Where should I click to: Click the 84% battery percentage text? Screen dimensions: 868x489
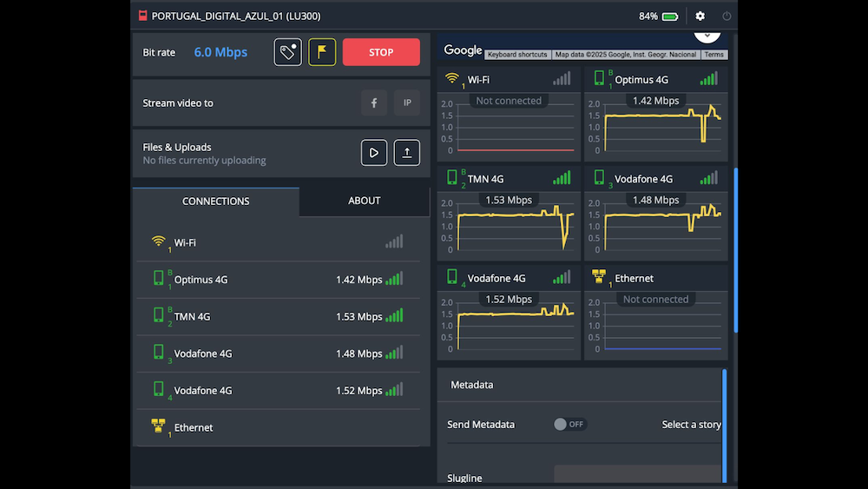[648, 17]
